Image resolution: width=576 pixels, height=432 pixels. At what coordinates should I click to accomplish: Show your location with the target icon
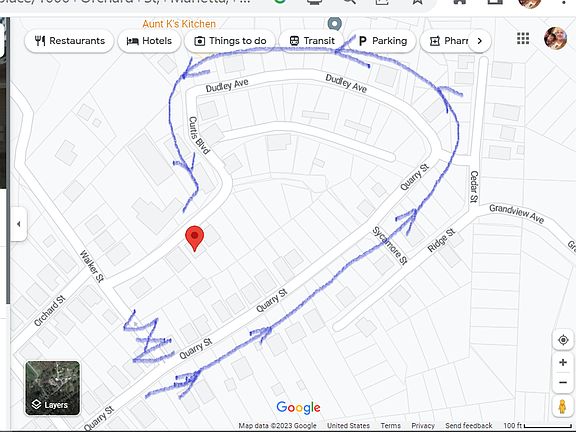[x=563, y=340]
